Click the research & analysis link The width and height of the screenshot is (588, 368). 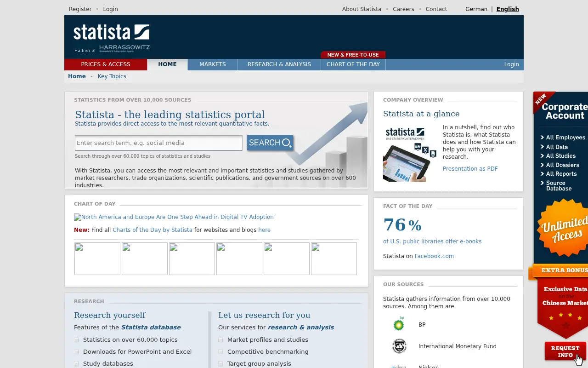[x=301, y=327]
